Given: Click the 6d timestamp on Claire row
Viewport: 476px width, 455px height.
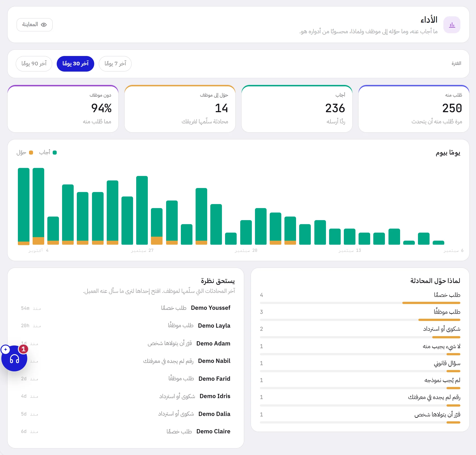Looking at the screenshot, I should tap(29, 432).
